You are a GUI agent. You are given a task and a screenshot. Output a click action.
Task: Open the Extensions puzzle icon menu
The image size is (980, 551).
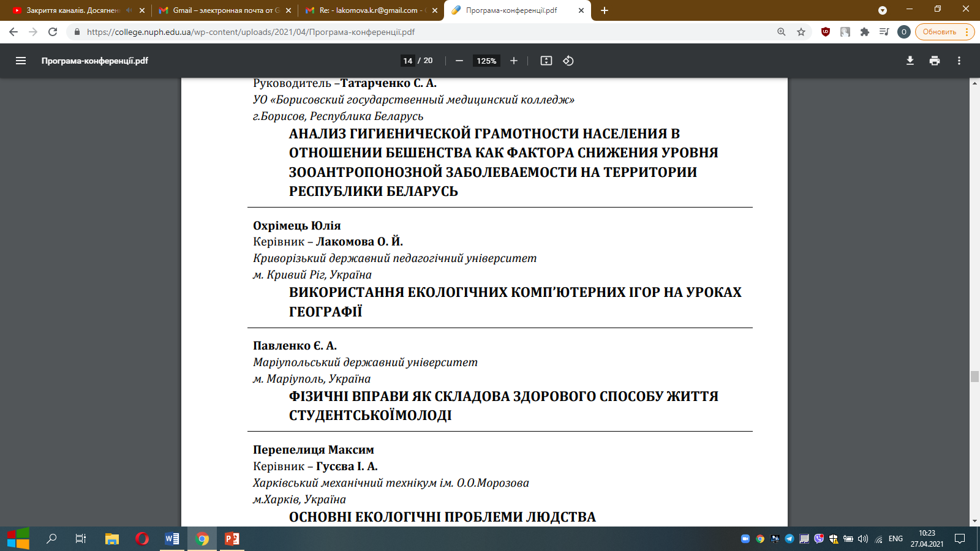point(865,32)
